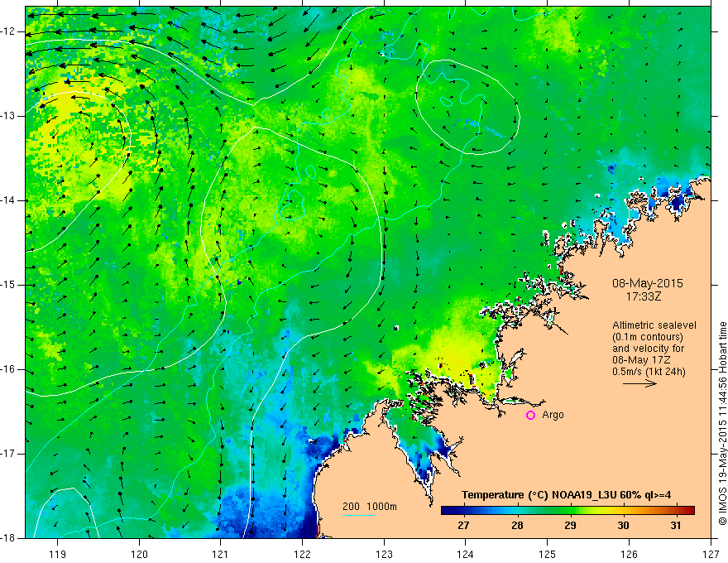Click the IMOS copyright timestamp text
Image resolution: width=728 pixels, height=563 pixels.
pos(722,423)
